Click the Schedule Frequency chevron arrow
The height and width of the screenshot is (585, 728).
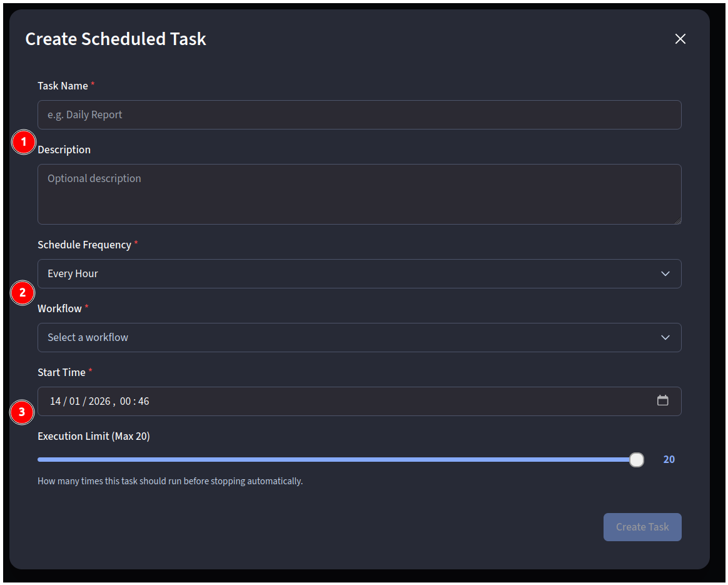pyautogui.click(x=665, y=274)
